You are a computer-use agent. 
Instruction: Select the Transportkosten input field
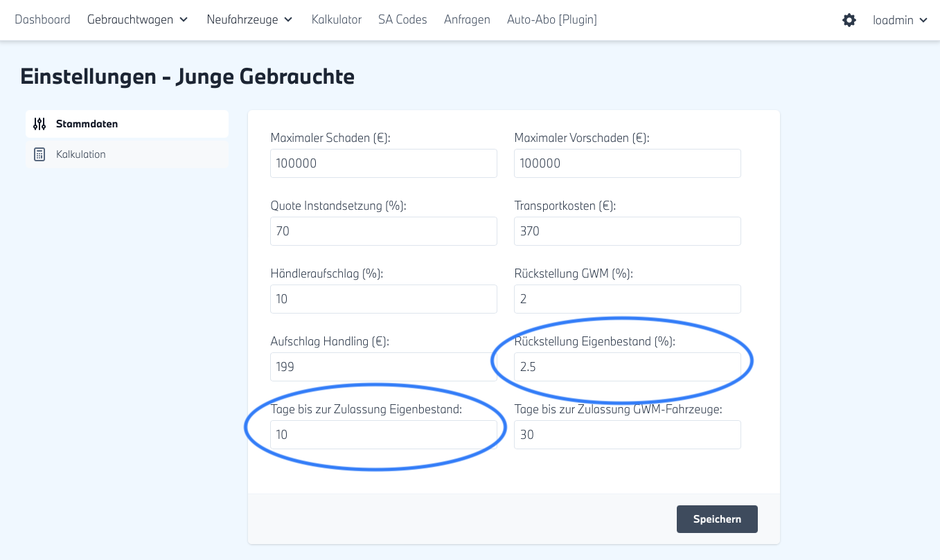(627, 231)
